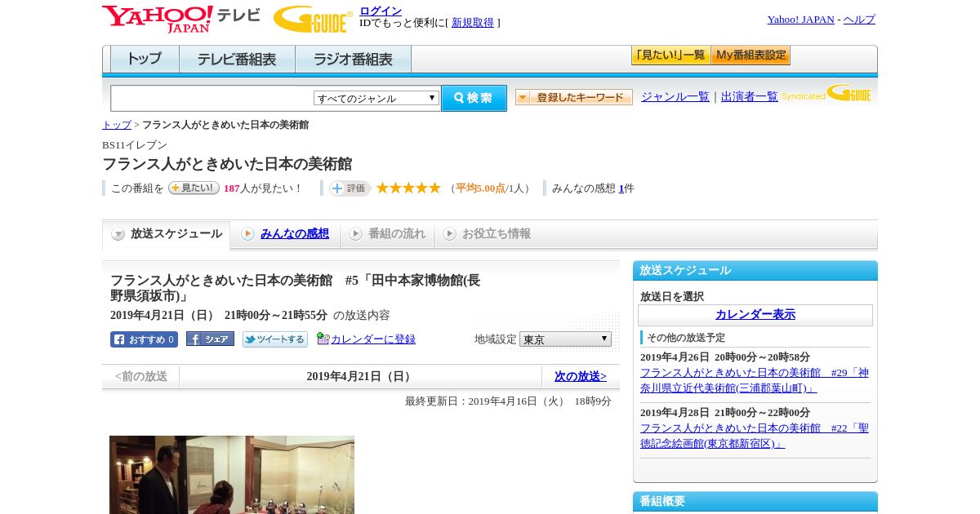Select the 2019年4月26日 20時00分～20時58分 schedule time
This screenshot has height=514, width=980.
(x=725, y=357)
